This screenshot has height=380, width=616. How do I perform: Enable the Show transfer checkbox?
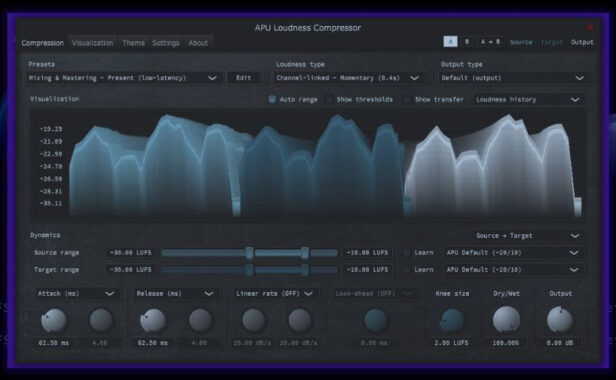[x=407, y=99]
